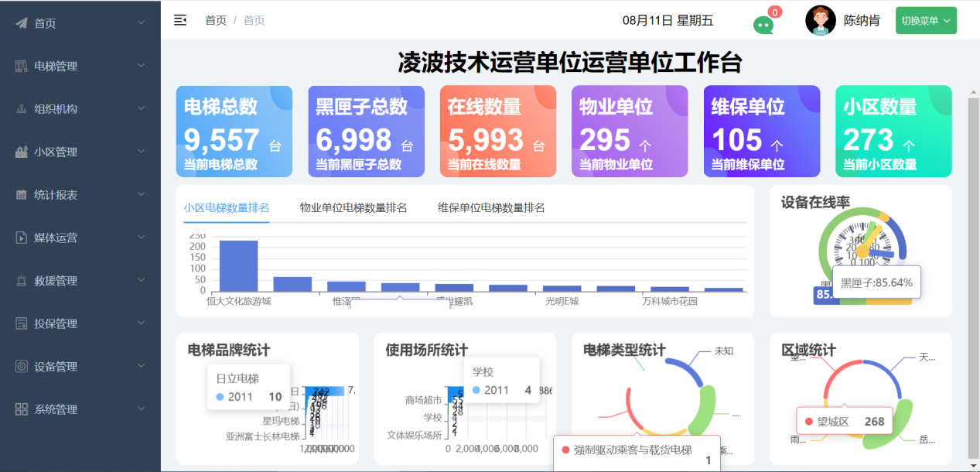Expand the 小区管理 chevron
This screenshot has height=472, width=980.
(x=141, y=151)
